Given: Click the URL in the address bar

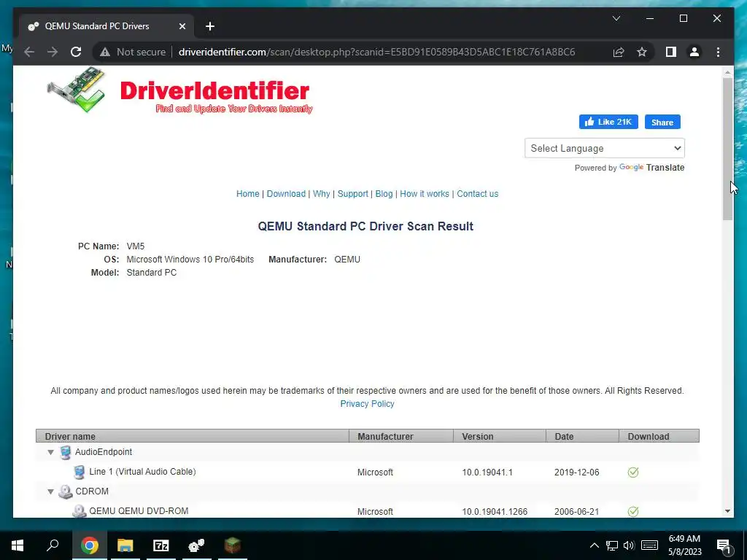Looking at the screenshot, I should point(377,52).
